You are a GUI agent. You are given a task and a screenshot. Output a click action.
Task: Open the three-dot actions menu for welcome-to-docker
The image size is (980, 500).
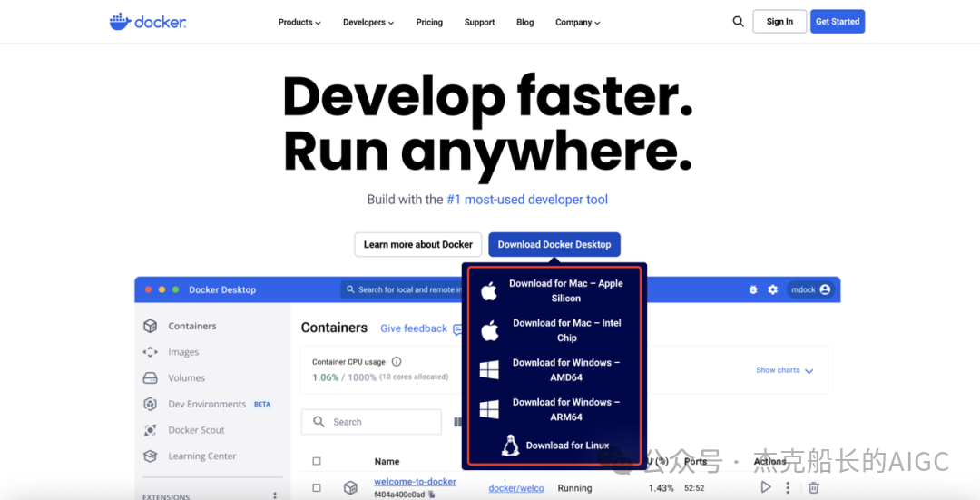click(x=788, y=487)
